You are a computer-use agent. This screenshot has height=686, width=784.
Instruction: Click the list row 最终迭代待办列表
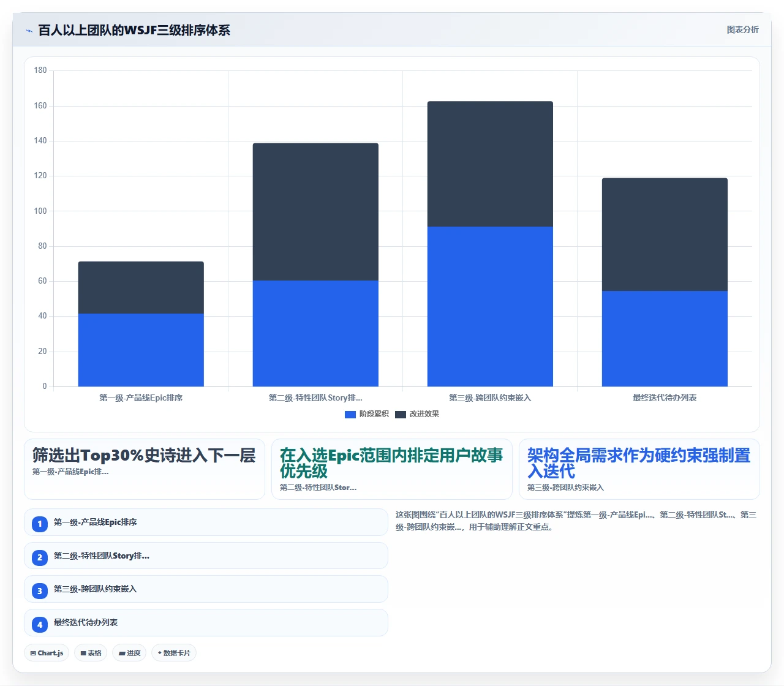[206, 622]
